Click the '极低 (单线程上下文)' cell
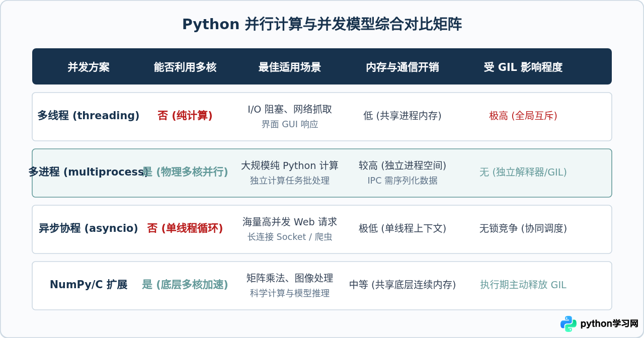 point(403,228)
